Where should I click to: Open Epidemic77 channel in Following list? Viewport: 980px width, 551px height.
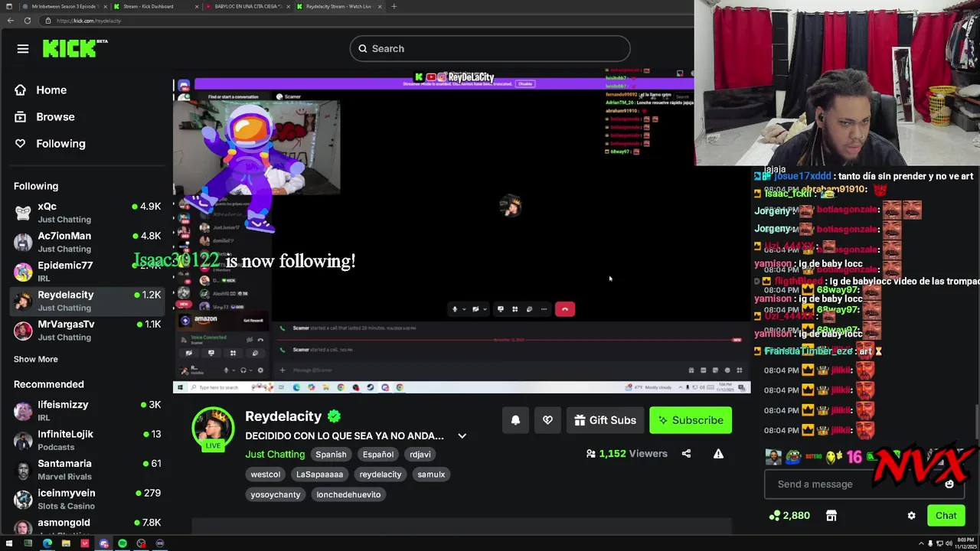point(87,272)
